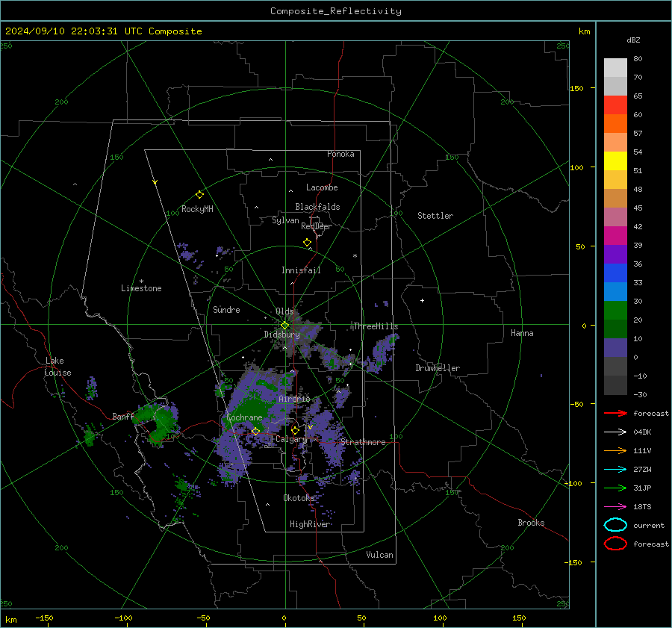
Task: Click the white 04DK arrow legend icon
Action: pyautogui.click(x=615, y=432)
